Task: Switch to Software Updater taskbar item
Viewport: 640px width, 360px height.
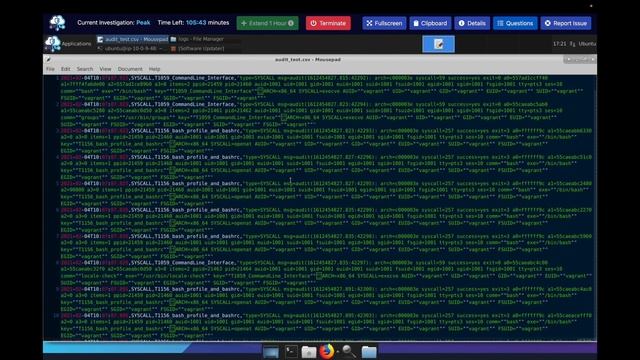Action: pyautogui.click(x=197, y=49)
